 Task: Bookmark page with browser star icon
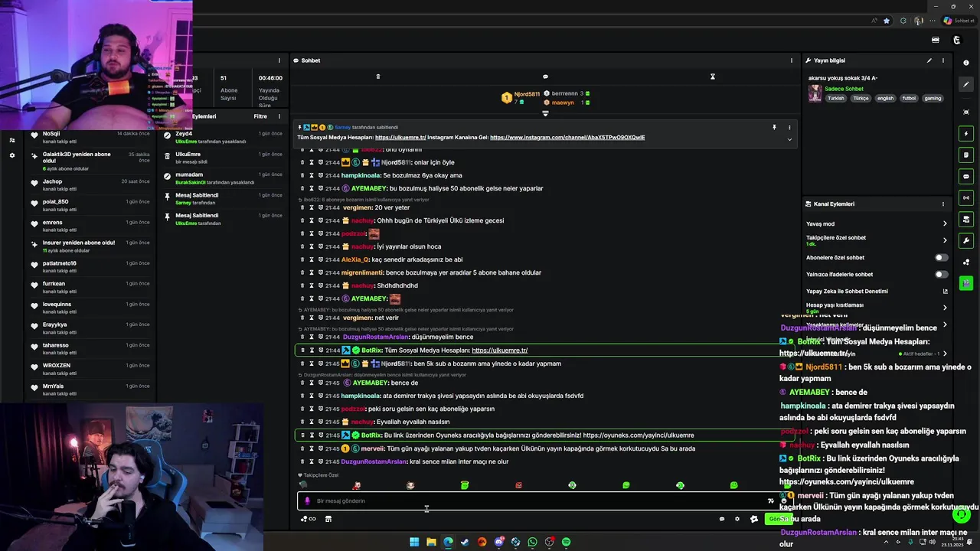pyautogui.click(x=887, y=21)
